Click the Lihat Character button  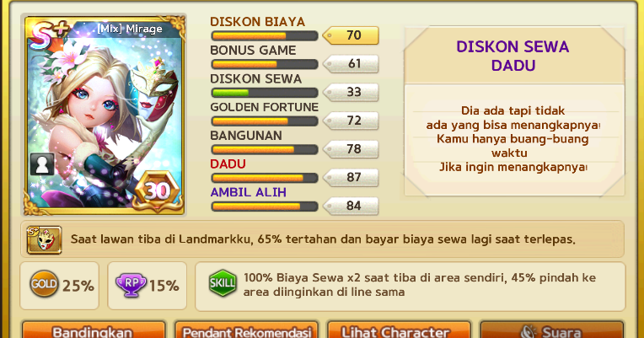click(x=399, y=330)
